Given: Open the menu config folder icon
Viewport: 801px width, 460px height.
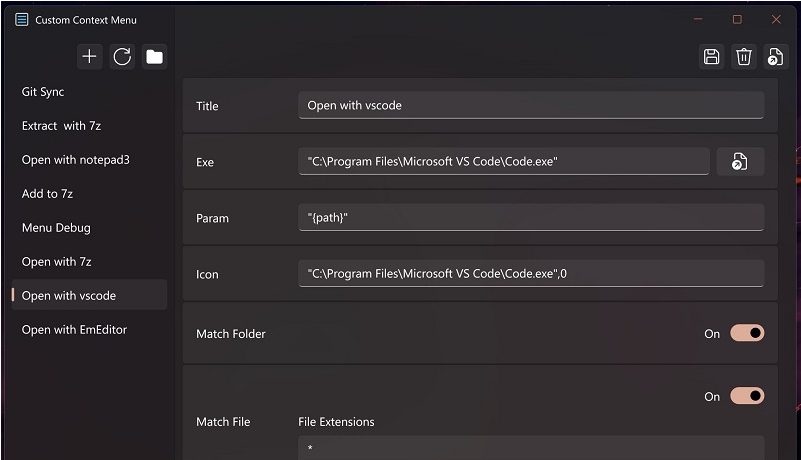Looking at the screenshot, I should [x=154, y=57].
